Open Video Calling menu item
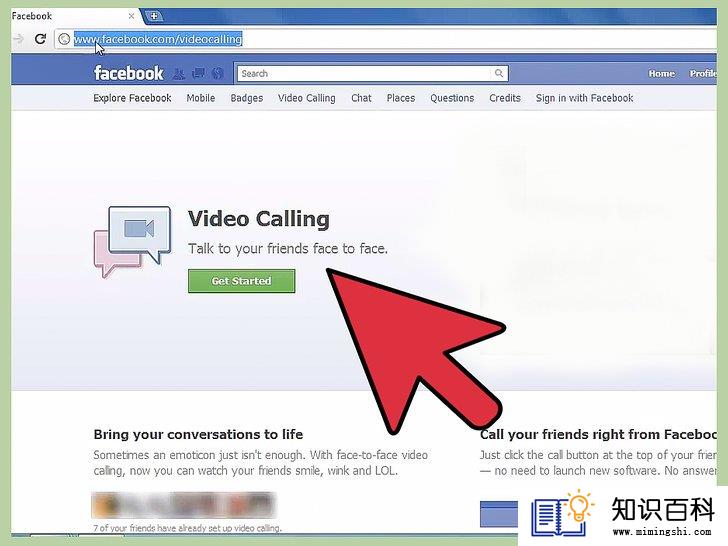The width and height of the screenshot is (728, 546). point(306,98)
